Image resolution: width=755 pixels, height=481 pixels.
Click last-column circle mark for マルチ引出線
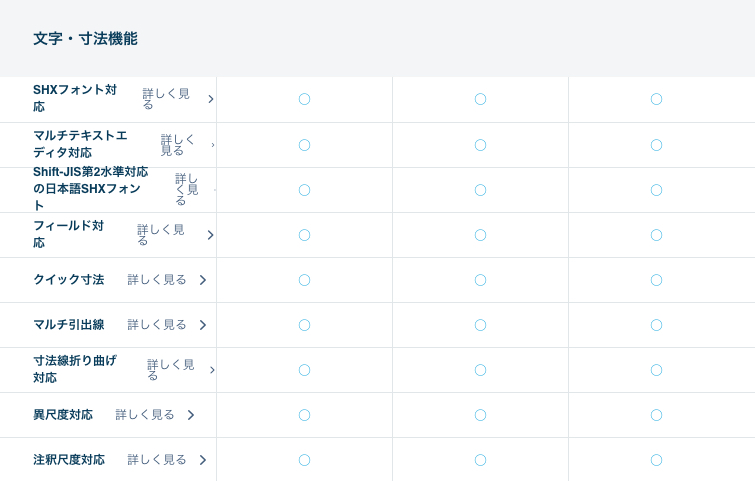click(x=656, y=325)
